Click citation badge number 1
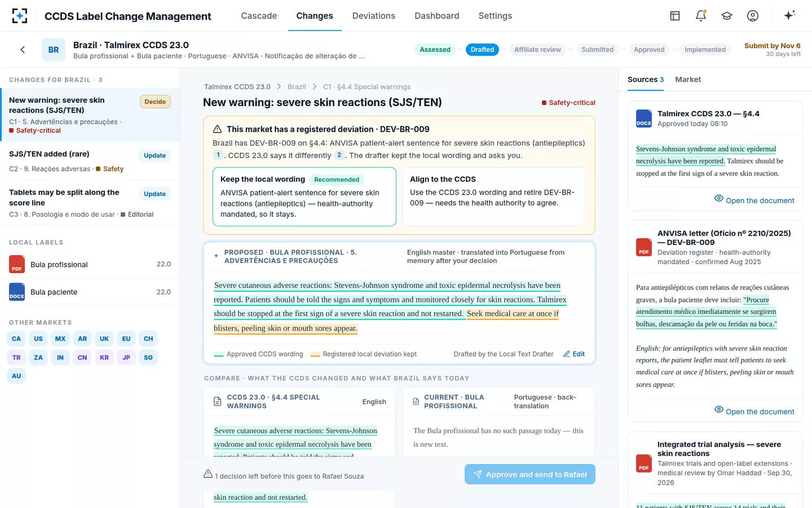This screenshot has width=812, height=508. pos(218,155)
